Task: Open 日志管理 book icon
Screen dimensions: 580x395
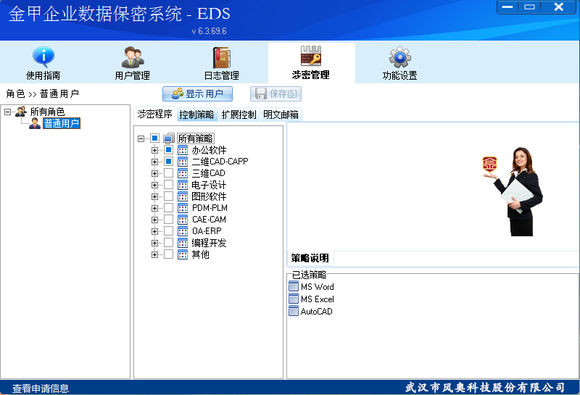Action: coord(222,57)
